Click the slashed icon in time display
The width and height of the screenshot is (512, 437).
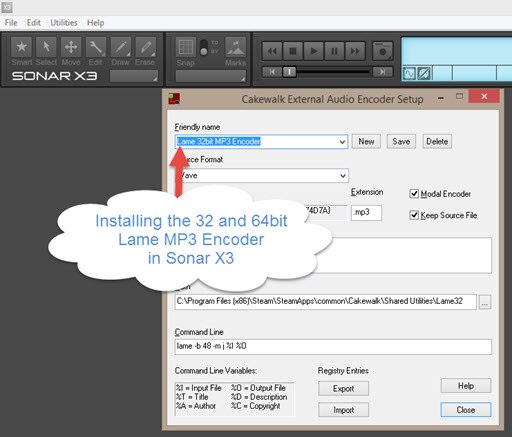coord(424,73)
